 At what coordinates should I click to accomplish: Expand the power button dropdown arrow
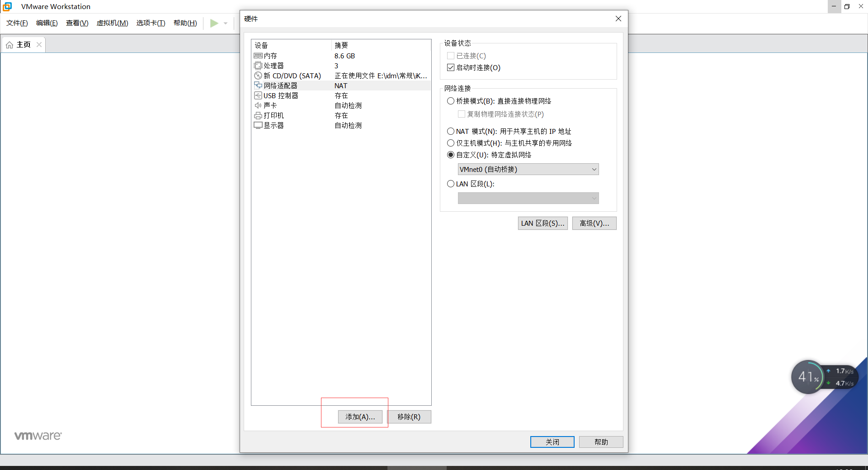click(225, 23)
